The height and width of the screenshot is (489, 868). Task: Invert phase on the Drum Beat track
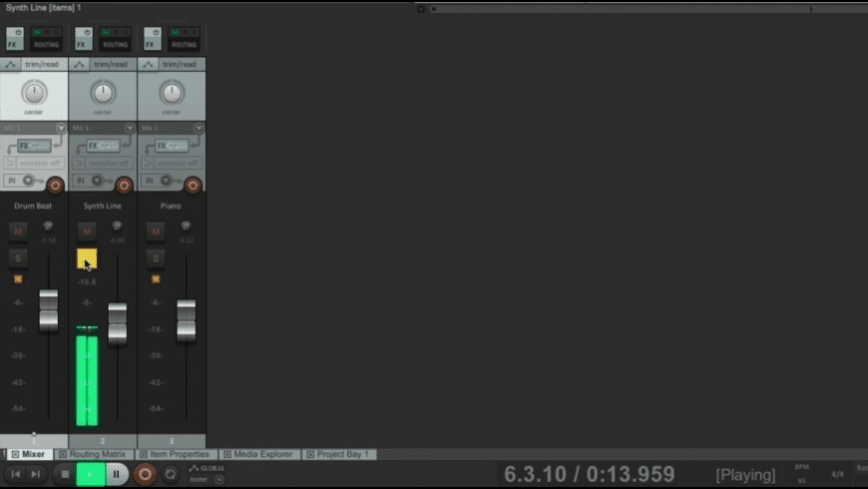48,226
